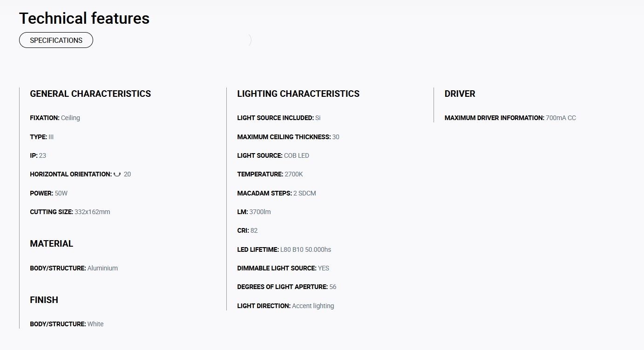Click the GENERAL CHARACTERISTICS heading
The image size is (644, 350).
click(x=90, y=94)
